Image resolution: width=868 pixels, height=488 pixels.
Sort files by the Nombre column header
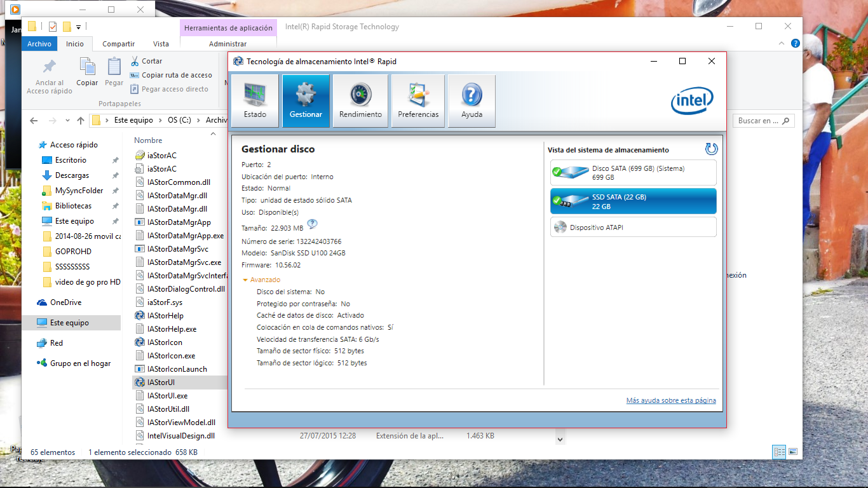click(148, 140)
